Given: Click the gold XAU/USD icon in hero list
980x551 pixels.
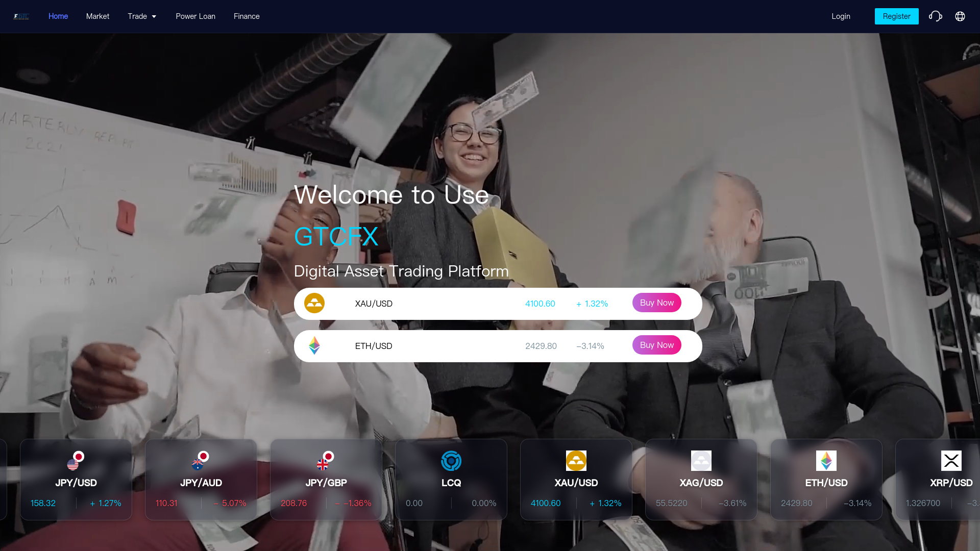Looking at the screenshot, I should pyautogui.click(x=314, y=303).
